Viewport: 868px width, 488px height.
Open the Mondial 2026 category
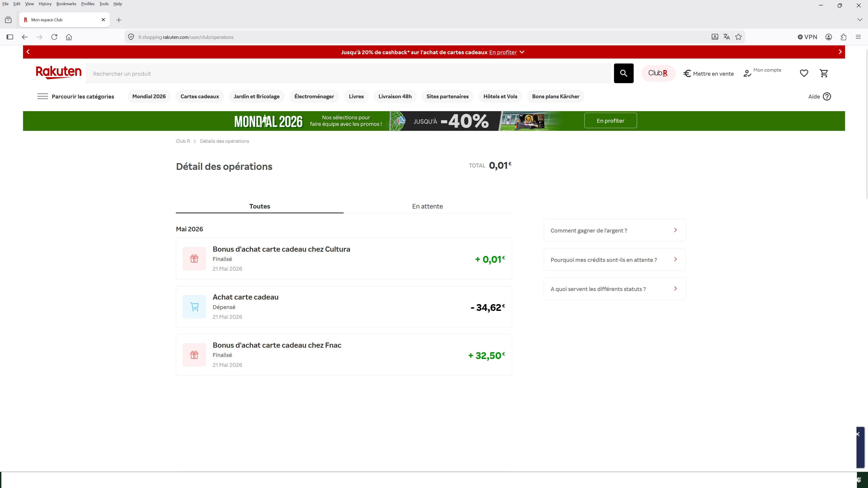(149, 96)
